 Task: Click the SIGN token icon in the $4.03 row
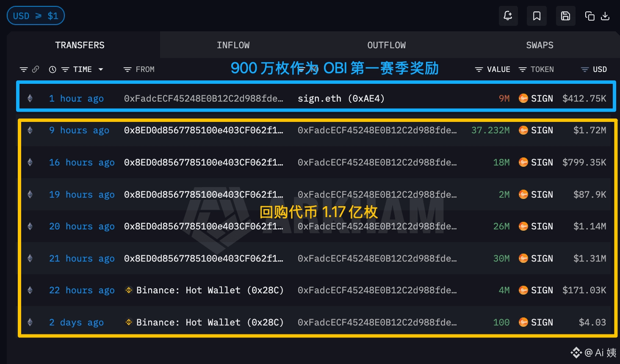[523, 322]
